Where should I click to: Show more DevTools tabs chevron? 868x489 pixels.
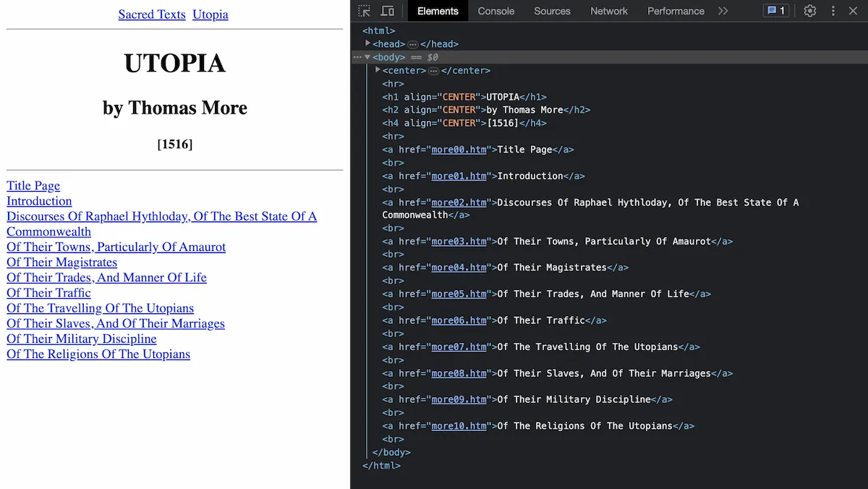coord(723,11)
